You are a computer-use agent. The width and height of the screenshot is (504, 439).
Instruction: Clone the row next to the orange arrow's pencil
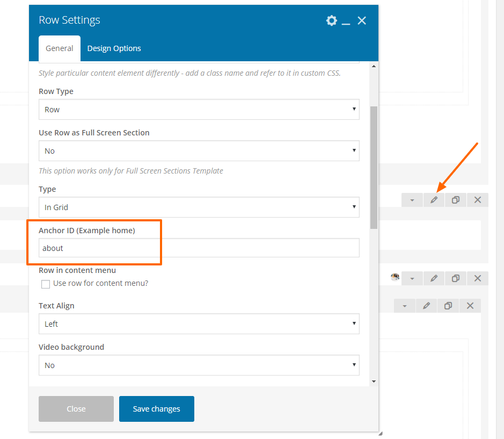point(456,200)
